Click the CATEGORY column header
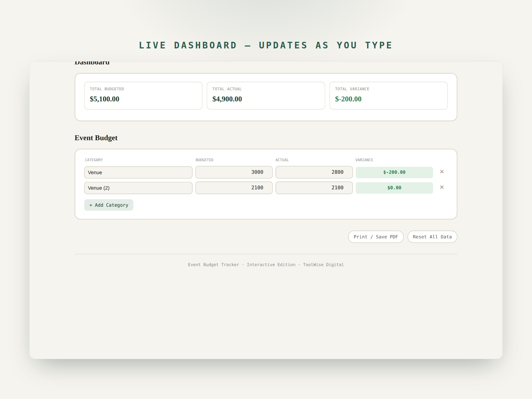The width and height of the screenshot is (532, 399). pos(94,160)
